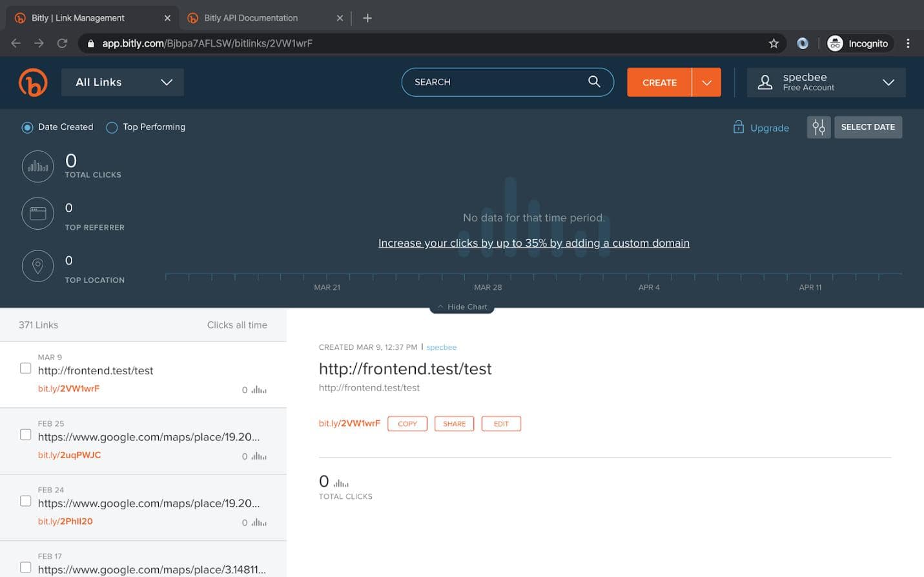The height and width of the screenshot is (577, 924).
Task: Click the search magnifier icon
Action: click(x=594, y=81)
